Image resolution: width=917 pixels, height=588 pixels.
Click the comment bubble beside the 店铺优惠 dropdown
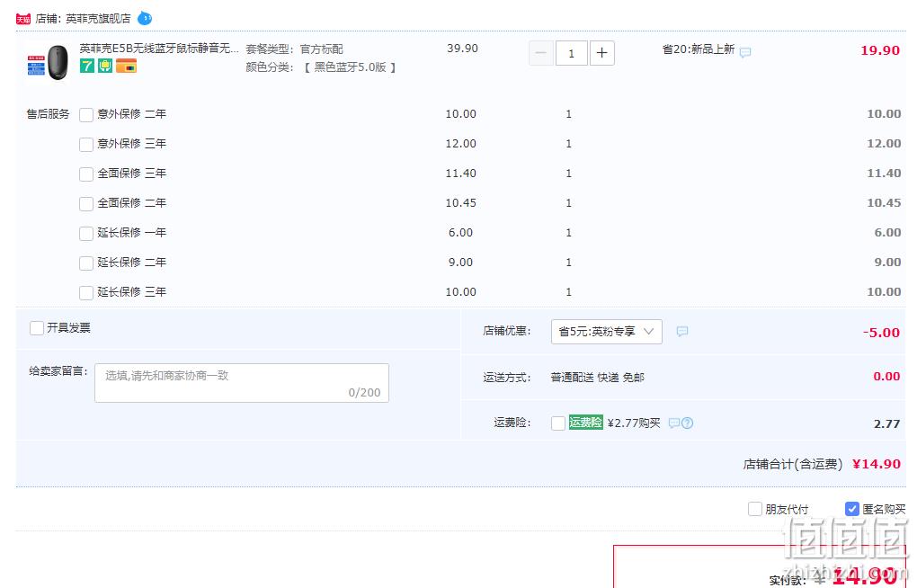point(681,331)
